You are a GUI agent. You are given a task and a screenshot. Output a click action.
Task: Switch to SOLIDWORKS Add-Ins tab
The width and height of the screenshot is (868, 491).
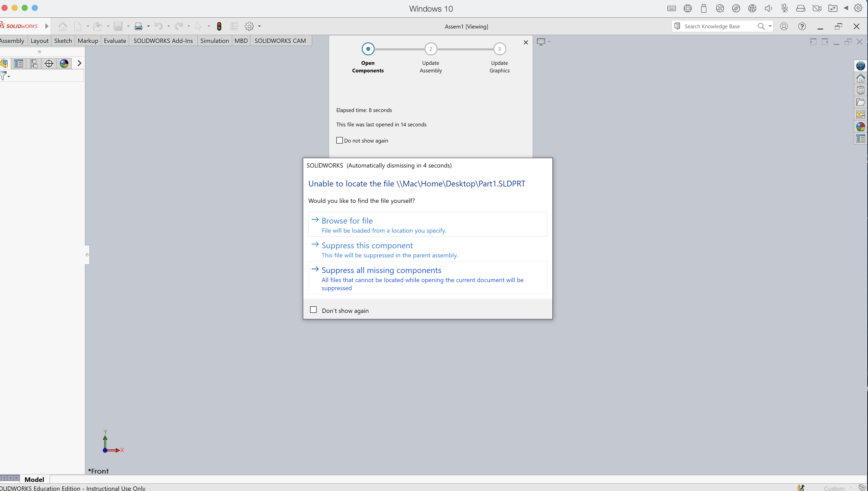tap(163, 41)
